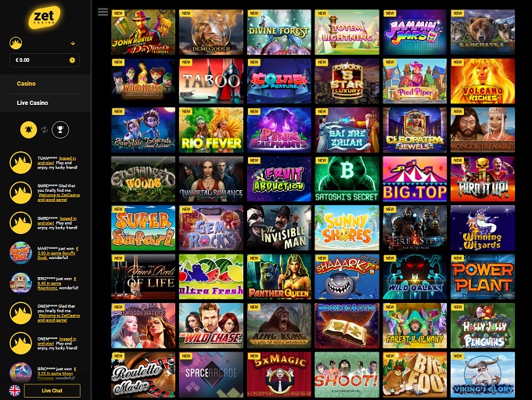Select the Power Plant game thumbnail
This screenshot has height=400, width=532.
(483, 277)
